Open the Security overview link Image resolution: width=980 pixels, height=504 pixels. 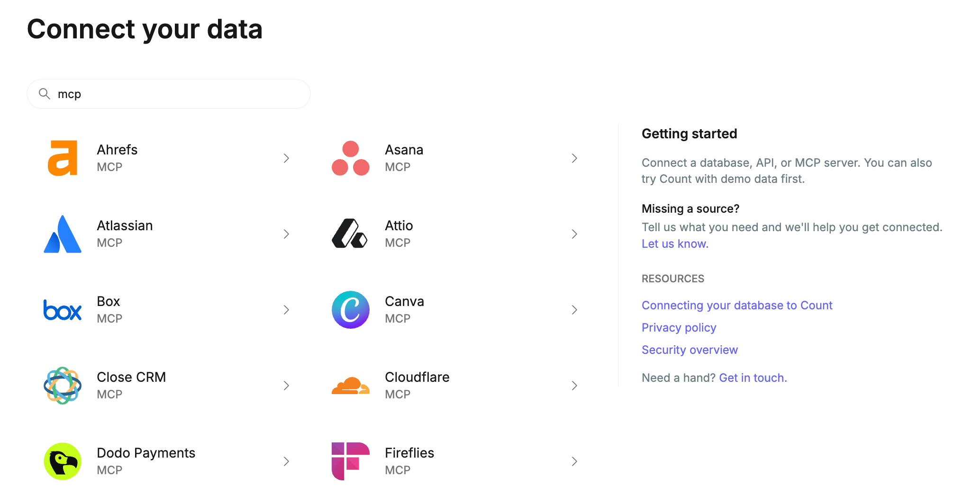click(x=690, y=350)
